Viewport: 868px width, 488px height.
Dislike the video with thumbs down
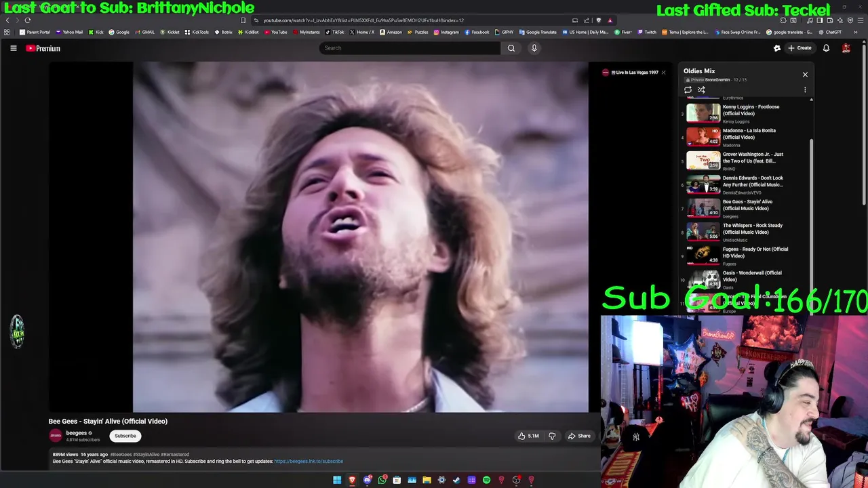click(552, 436)
